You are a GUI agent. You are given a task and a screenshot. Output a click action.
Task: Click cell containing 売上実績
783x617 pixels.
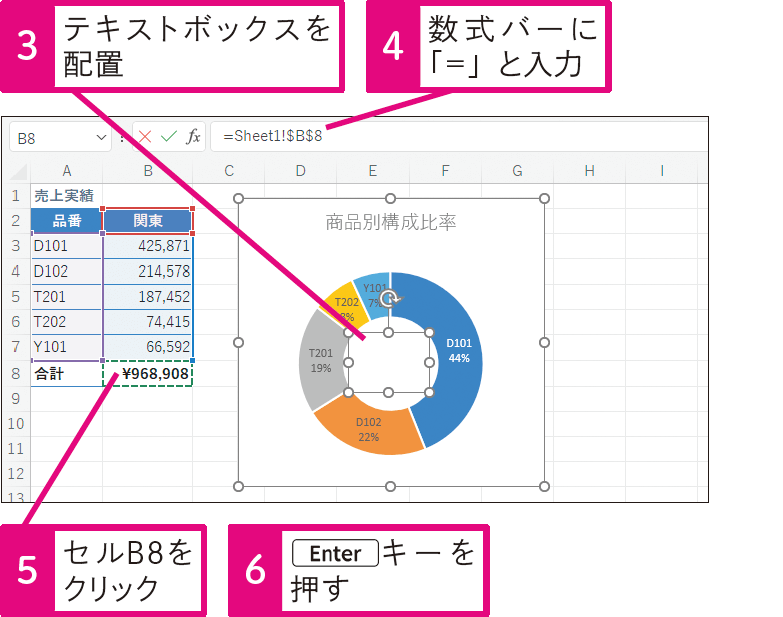click(67, 196)
